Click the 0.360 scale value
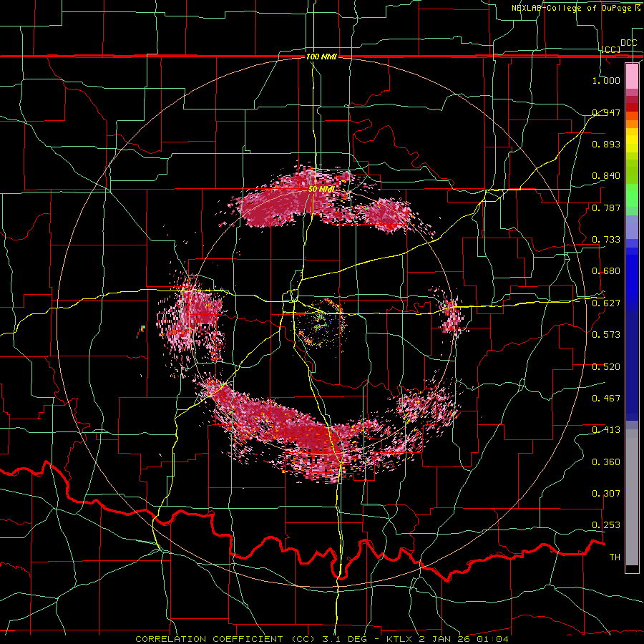644x644 pixels. coord(606,462)
